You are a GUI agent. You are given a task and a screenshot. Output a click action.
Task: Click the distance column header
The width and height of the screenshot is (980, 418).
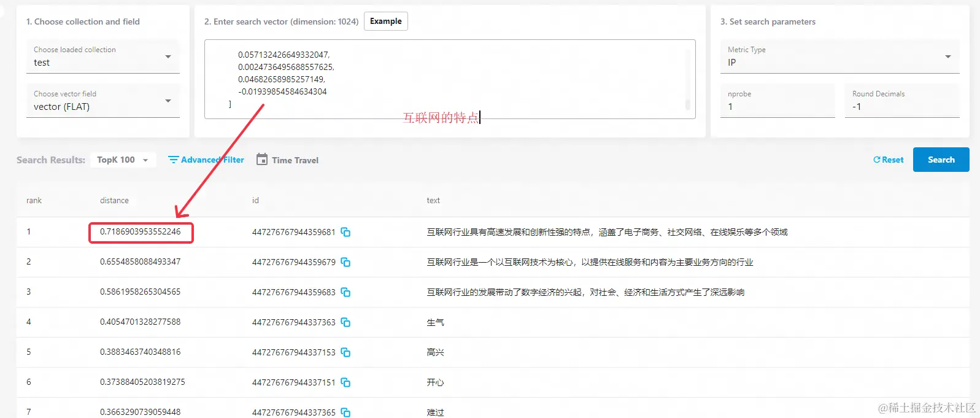[x=114, y=201]
